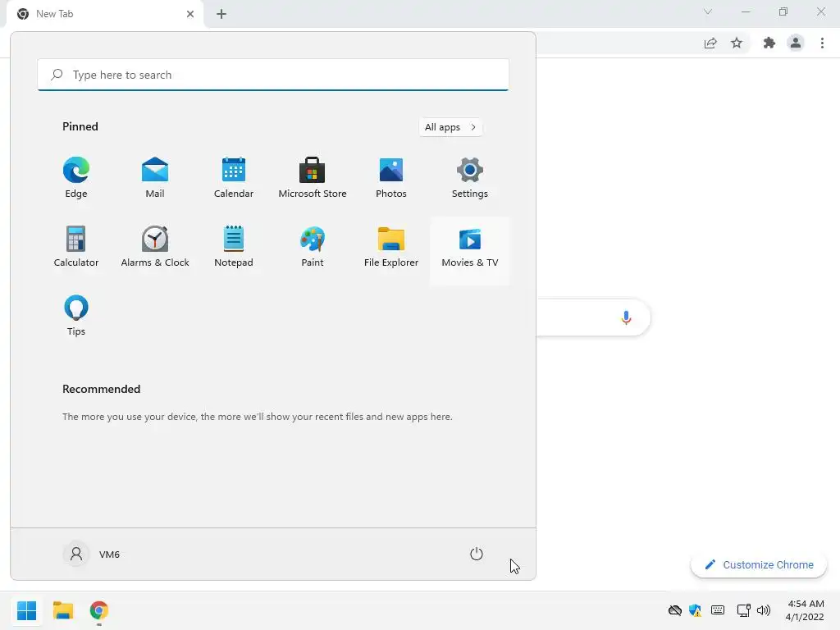Switch to Chrome on the taskbar
Image resolution: width=840 pixels, height=630 pixels.
[x=99, y=610]
